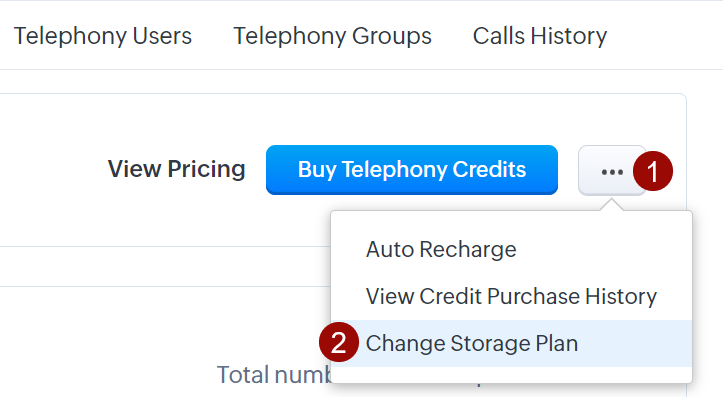The height and width of the screenshot is (397, 723).
Task: Click the Buy Telephony Credits button
Action: 412,170
